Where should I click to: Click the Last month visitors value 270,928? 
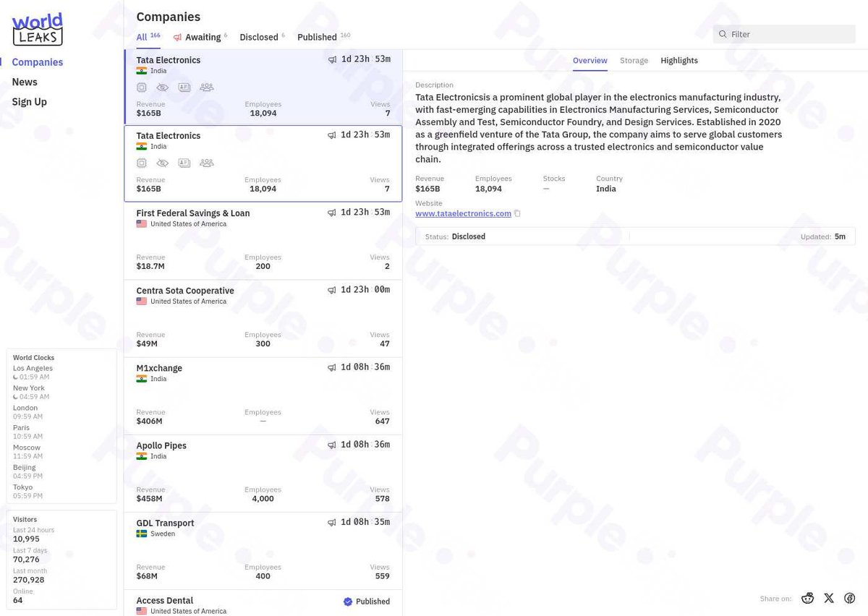pyautogui.click(x=29, y=580)
